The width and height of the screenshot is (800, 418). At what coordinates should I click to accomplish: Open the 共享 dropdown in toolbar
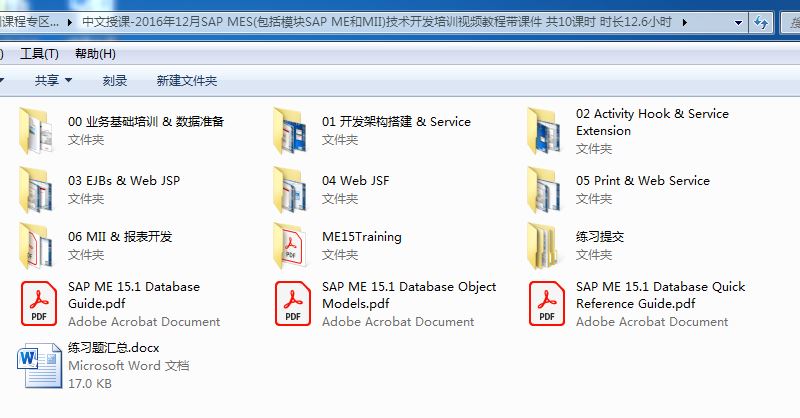coord(54,80)
